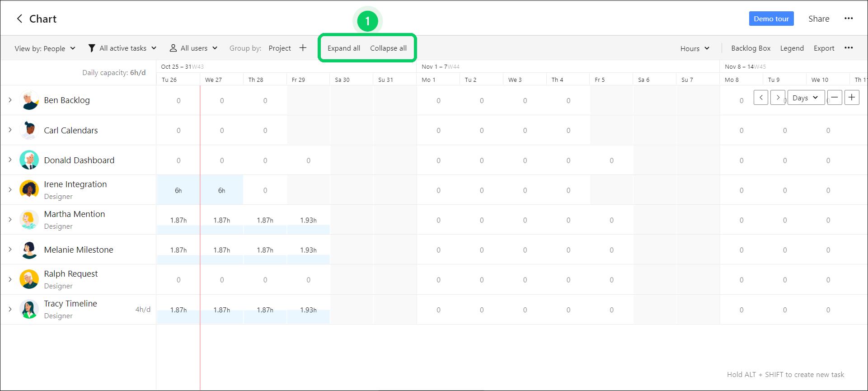This screenshot has height=391, width=868.
Task: Click Donald Dashboard's avatar
Action: click(29, 160)
